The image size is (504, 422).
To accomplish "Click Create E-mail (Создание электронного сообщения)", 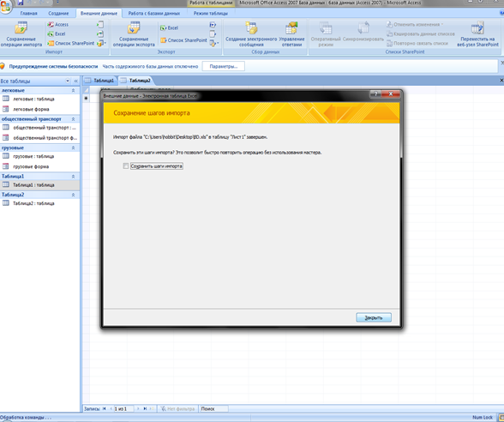I will click(x=251, y=34).
